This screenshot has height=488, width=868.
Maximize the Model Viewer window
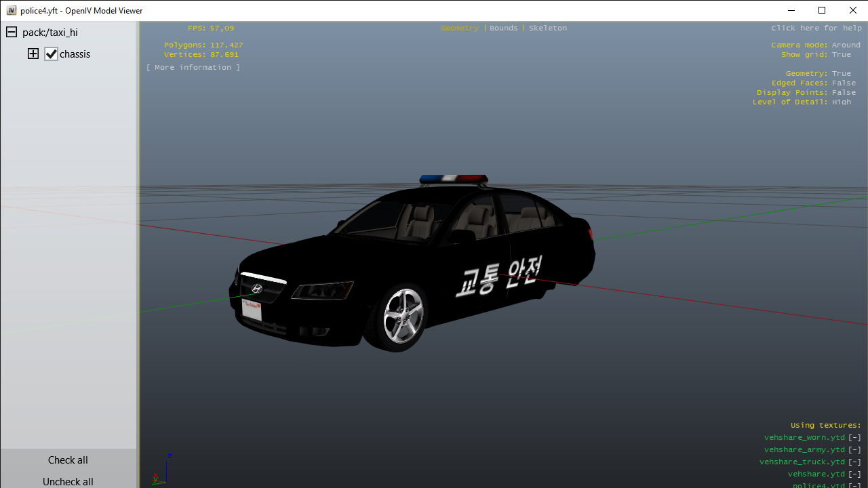pyautogui.click(x=822, y=10)
